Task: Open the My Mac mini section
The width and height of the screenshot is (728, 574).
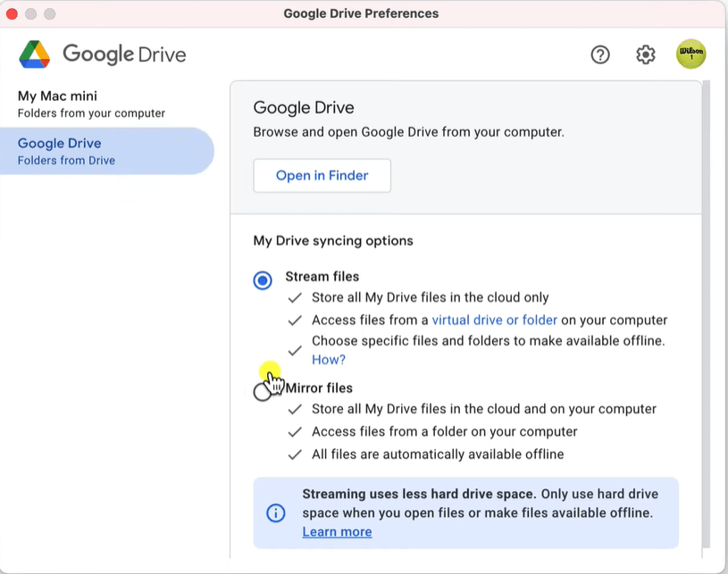Action: tap(89, 104)
